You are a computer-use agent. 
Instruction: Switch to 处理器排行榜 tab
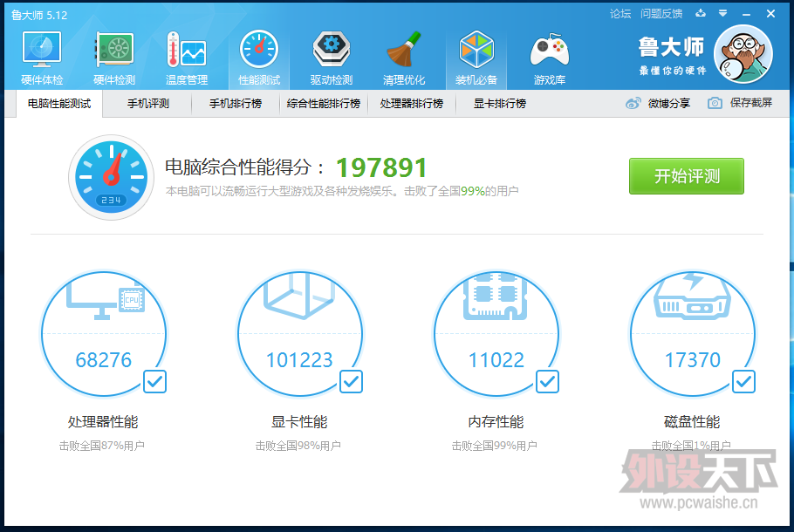[x=412, y=104]
